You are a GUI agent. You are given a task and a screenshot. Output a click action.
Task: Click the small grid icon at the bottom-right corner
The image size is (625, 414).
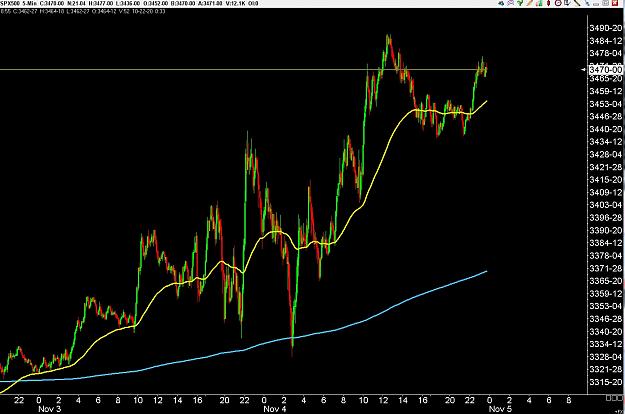coord(614,398)
